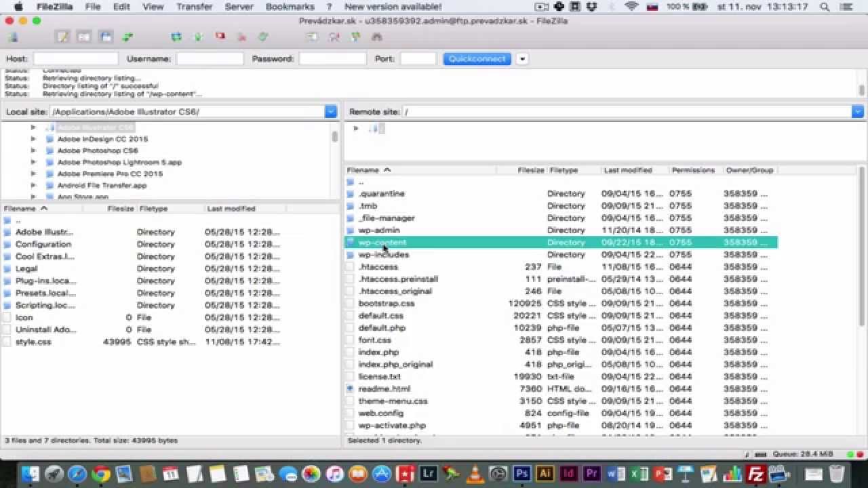This screenshot has width=868, height=488.
Task: Click the Password input field
Action: click(x=332, y=59)
